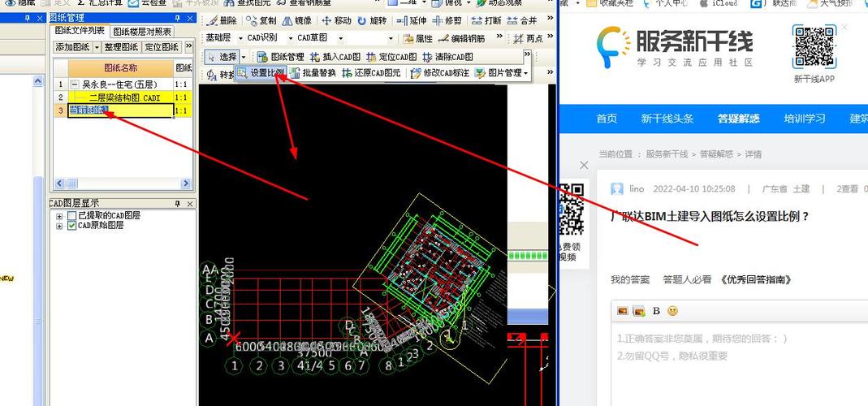Toggle bold B in the answer editor
This screenshot has height=406, width=868.
pyautogui.click(x=656, y=311)
